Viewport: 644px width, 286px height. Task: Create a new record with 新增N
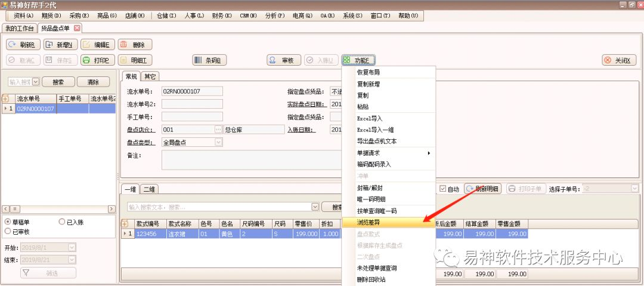pyautogui.click(x=60, y=45)
